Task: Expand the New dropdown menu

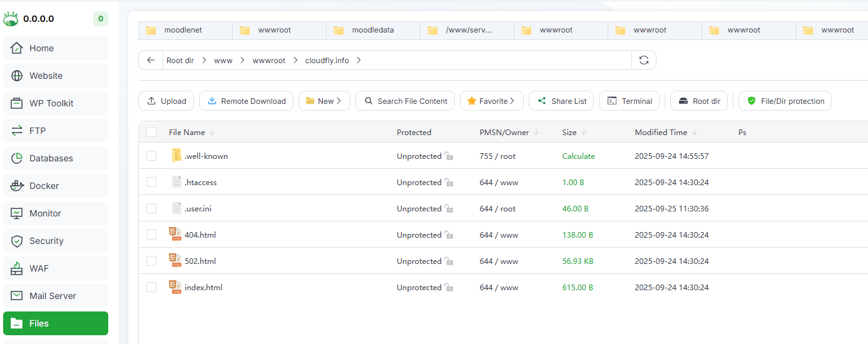Action: [324, 101]
